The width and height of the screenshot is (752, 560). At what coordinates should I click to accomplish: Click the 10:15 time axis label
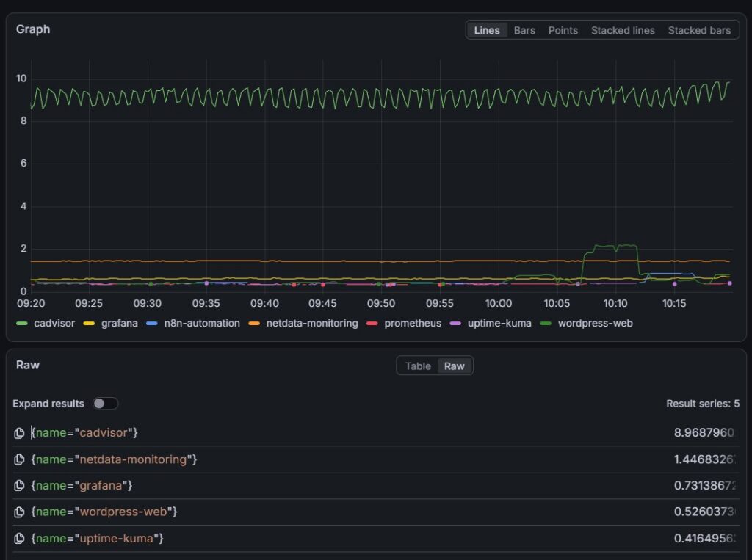point(674,304)
